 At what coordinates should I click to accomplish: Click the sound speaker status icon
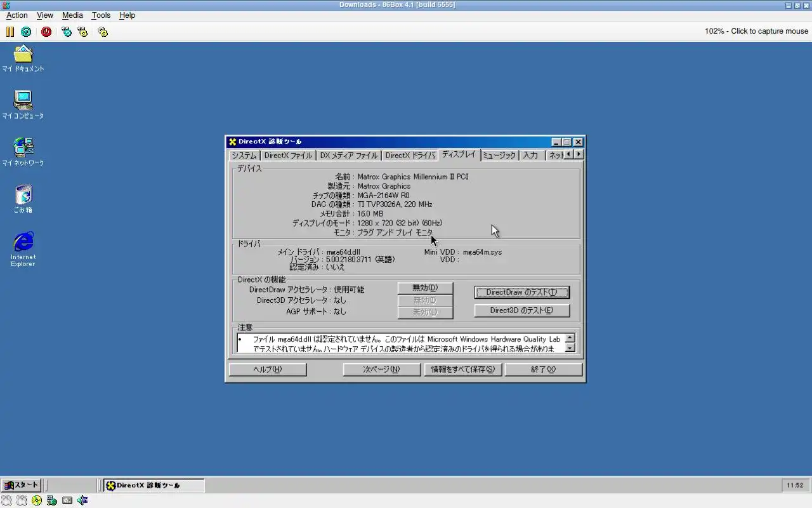pyautogui.click(x=82, y=500)
